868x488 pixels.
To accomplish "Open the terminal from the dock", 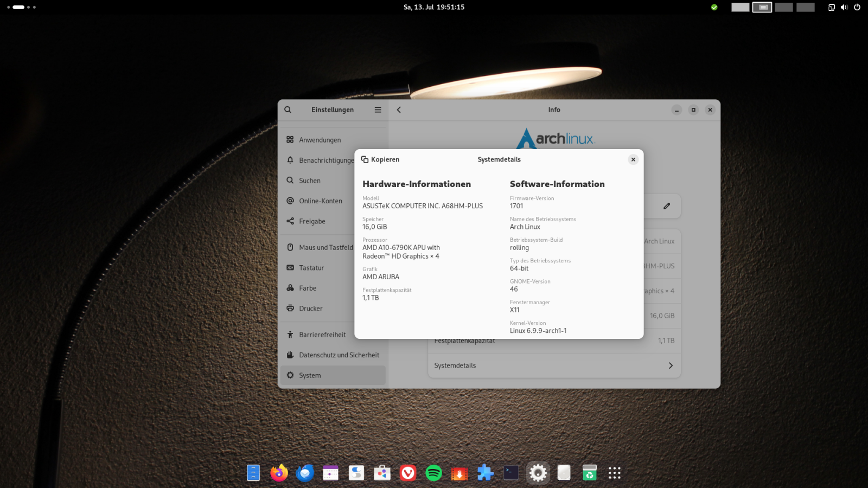I will pos(510,473).
